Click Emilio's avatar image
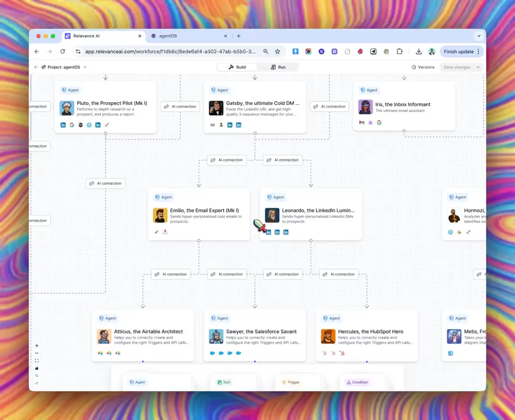515x420 pixels. tap(160, 216)
